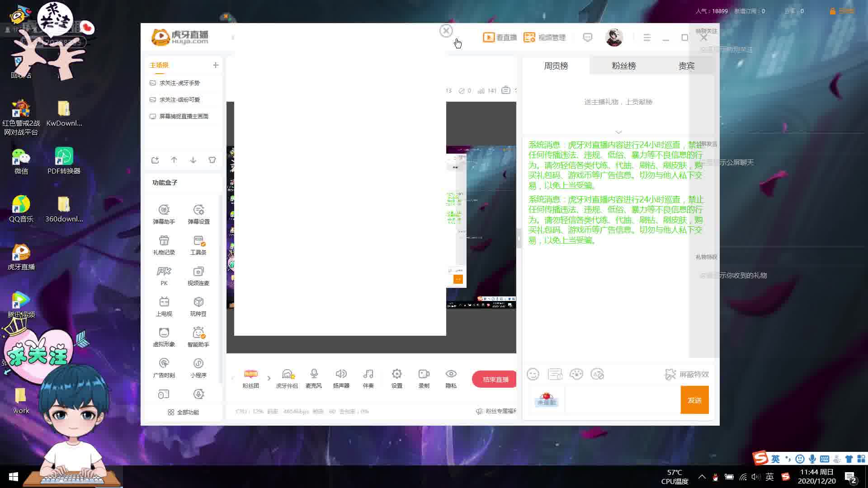Open the messages icon in title bar
This screenshot has height=488, width=868.
pos(587,38)
